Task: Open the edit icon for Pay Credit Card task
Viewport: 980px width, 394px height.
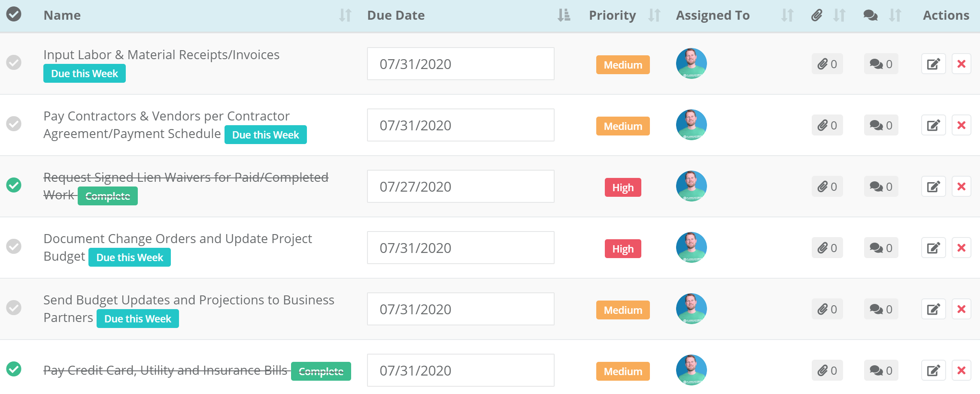Action: pos(933,370)
